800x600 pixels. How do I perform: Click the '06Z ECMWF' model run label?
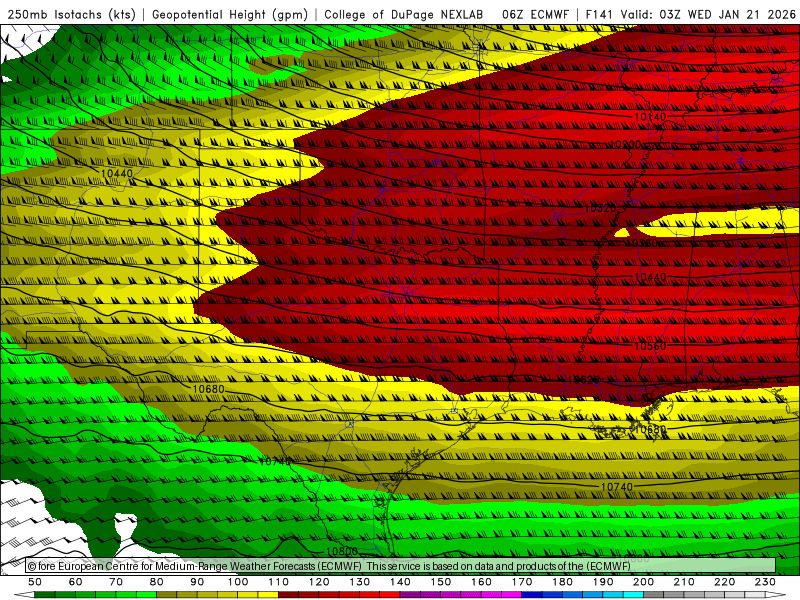click(535, 14)
